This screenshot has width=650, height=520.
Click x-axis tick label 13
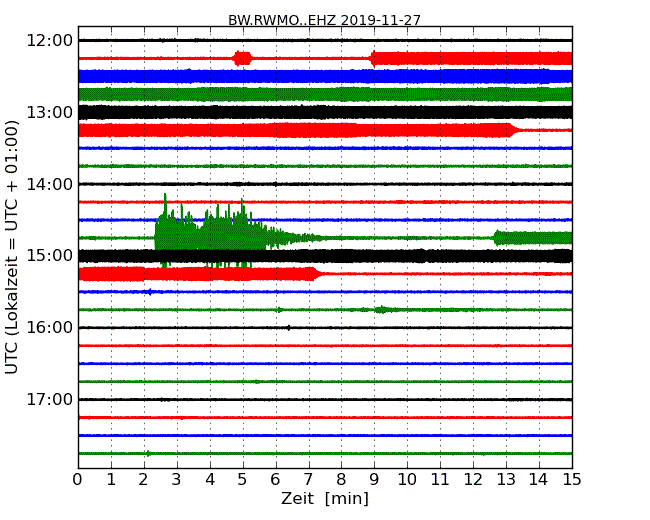506,479
